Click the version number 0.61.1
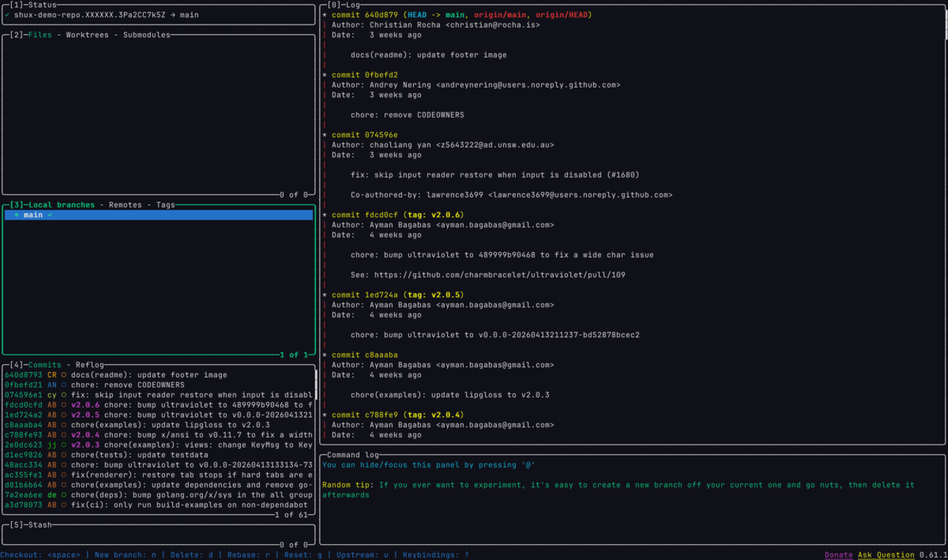This screenshot has height=560, width=948. [x=934, y=555]
